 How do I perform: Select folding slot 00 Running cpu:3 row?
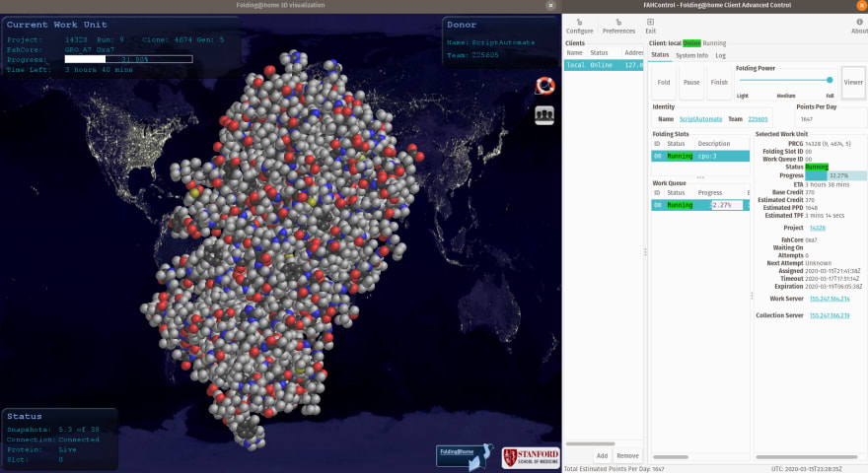(x=700, y=156)
